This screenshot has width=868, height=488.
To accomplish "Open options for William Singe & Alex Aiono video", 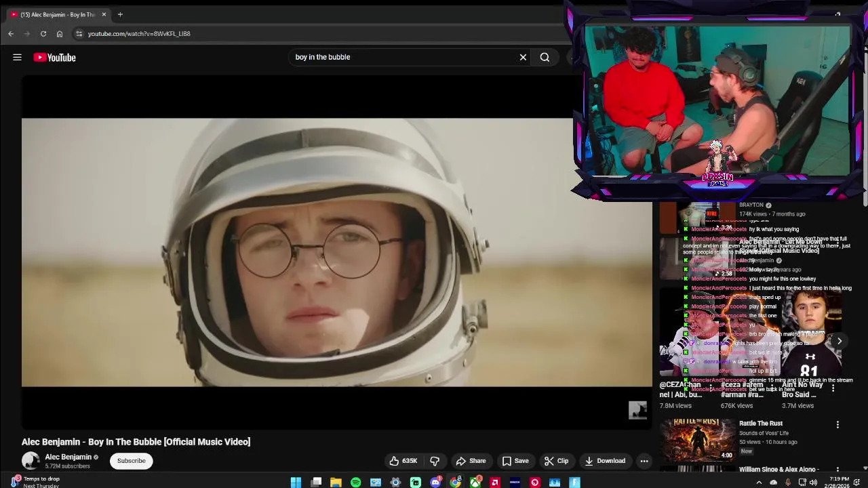I will 837,469.
